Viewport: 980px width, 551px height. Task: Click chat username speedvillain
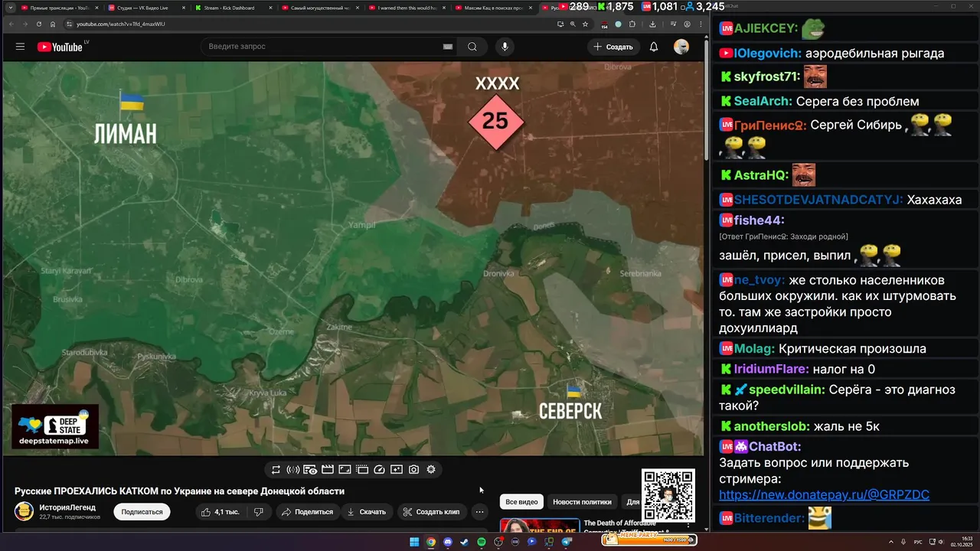click(787, 390)
